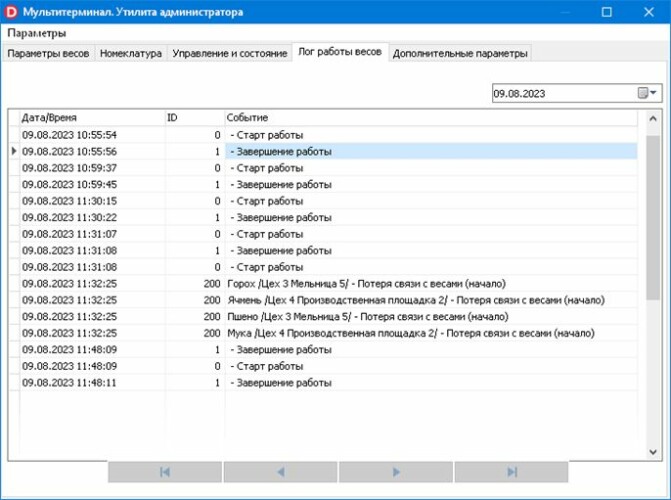The height and width of the screenshot is (500, 671).
Task: Sort by Дата/Время column header
Action: point(90,117)
